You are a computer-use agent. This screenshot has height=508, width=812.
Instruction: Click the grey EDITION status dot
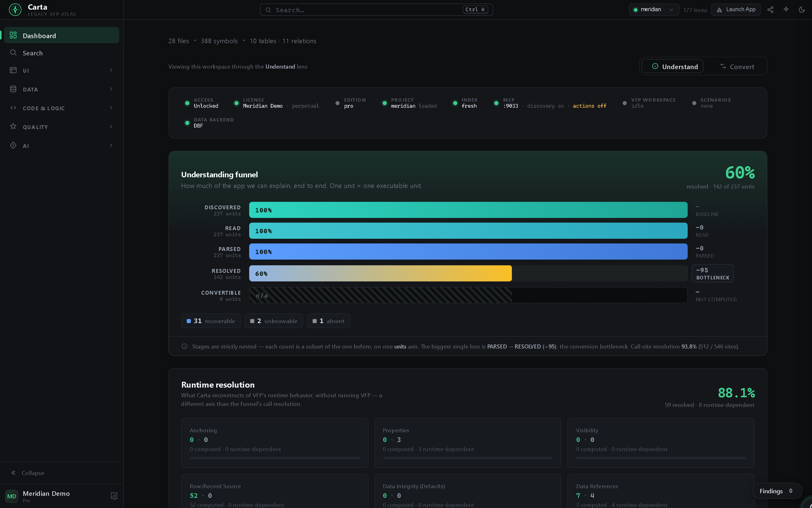click(x=337, y=103)
